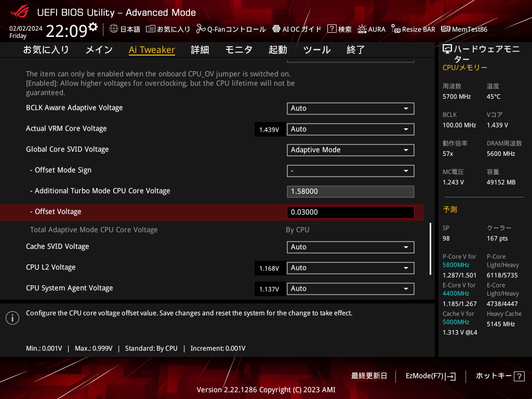The image size is (532, 399).
Task: Open CPU System Agent Voltage dropdown
Action: tap(351, 289)
